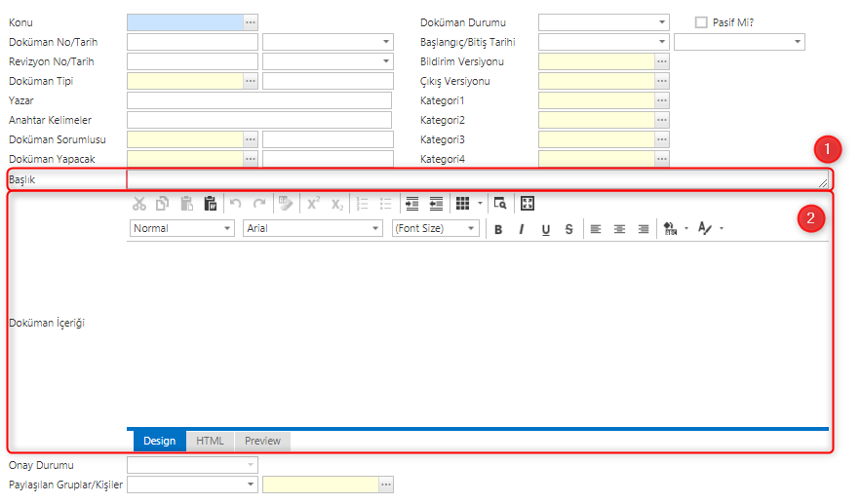The width and height of the screenshot is (861, 504).
Task: Click the Kategori2 lookup ellipsis button
Action: pos(662,120)
